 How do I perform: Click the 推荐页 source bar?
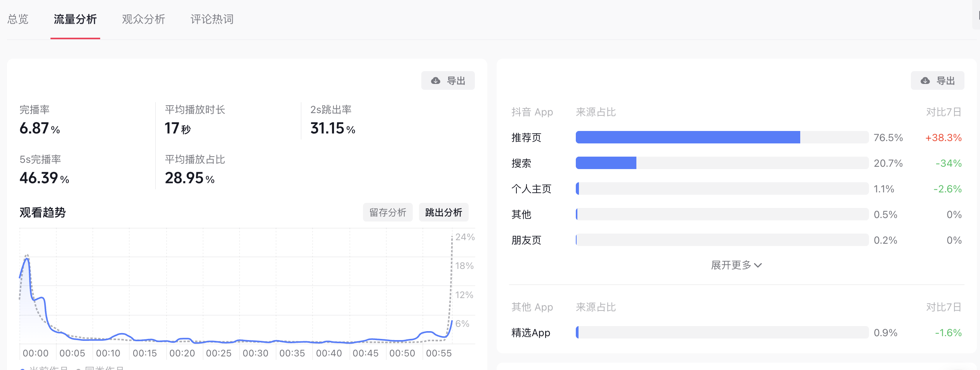pos(722,137)
